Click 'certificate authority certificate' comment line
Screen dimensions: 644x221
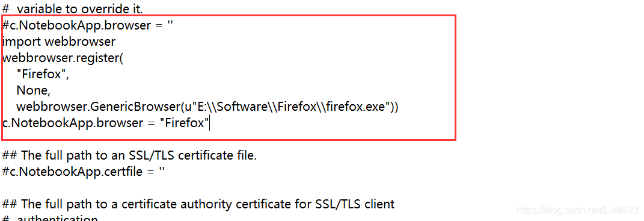point(198,204)
